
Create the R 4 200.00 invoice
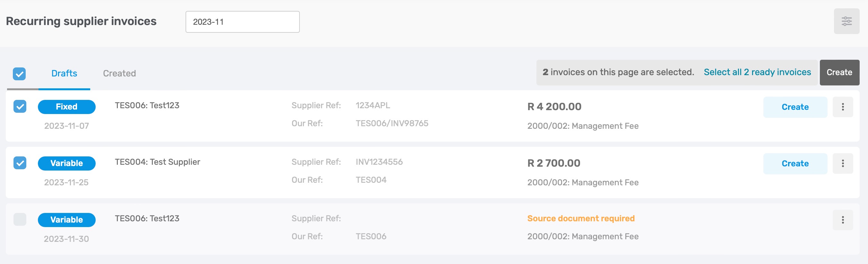[x=794, y=107]
